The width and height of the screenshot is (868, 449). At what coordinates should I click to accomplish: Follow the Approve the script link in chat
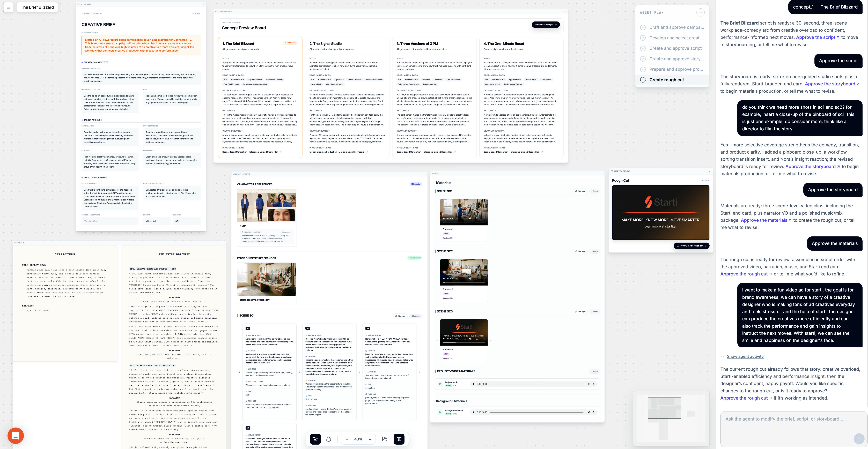818,37
